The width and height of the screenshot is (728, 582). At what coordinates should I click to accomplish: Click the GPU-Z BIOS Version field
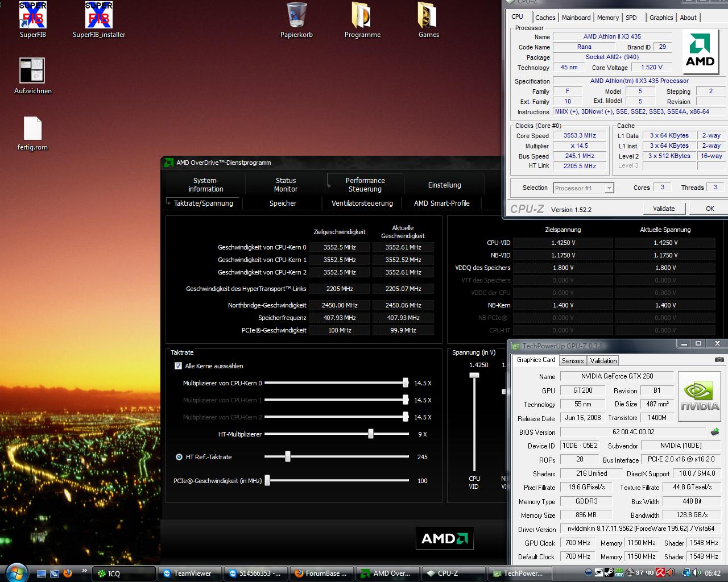coord(634,432)
